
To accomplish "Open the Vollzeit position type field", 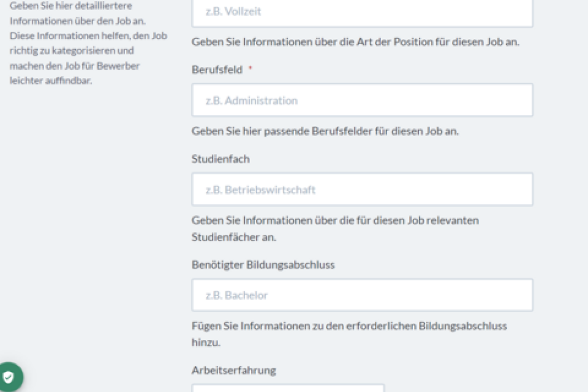I will point(362,12).
